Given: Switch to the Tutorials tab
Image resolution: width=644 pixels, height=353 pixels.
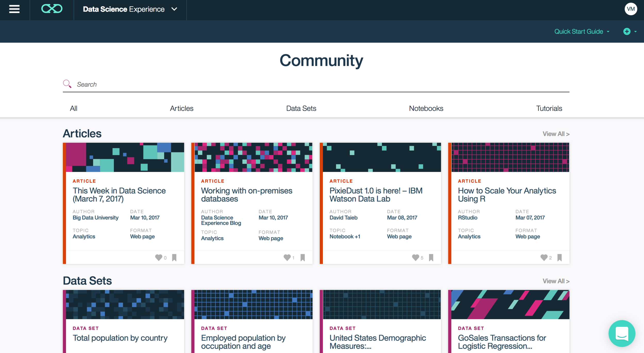Looking at the screenshot, I should (549, 108).
